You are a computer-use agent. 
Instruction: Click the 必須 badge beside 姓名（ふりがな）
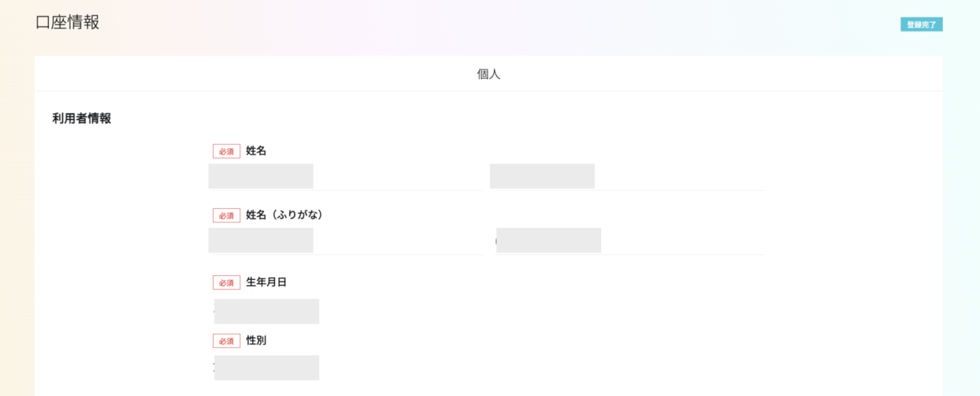[x=226, y=216]
